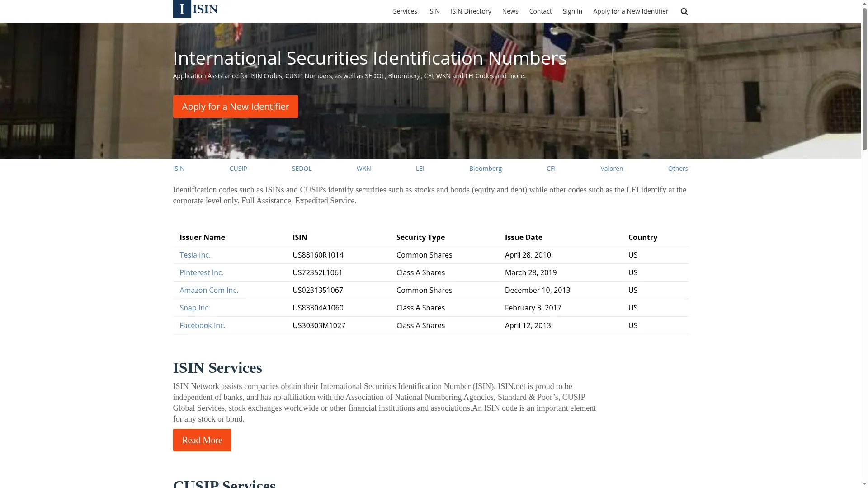
Task: Click the April 12, 2013 issue date
Action: (x=528, y=325)
